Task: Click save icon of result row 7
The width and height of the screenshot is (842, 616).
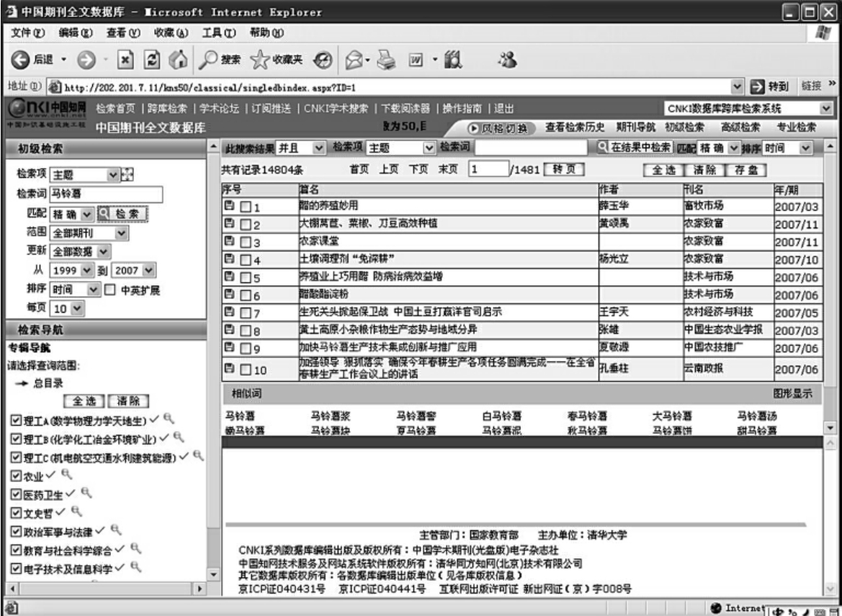Action: tap(229, 312)
